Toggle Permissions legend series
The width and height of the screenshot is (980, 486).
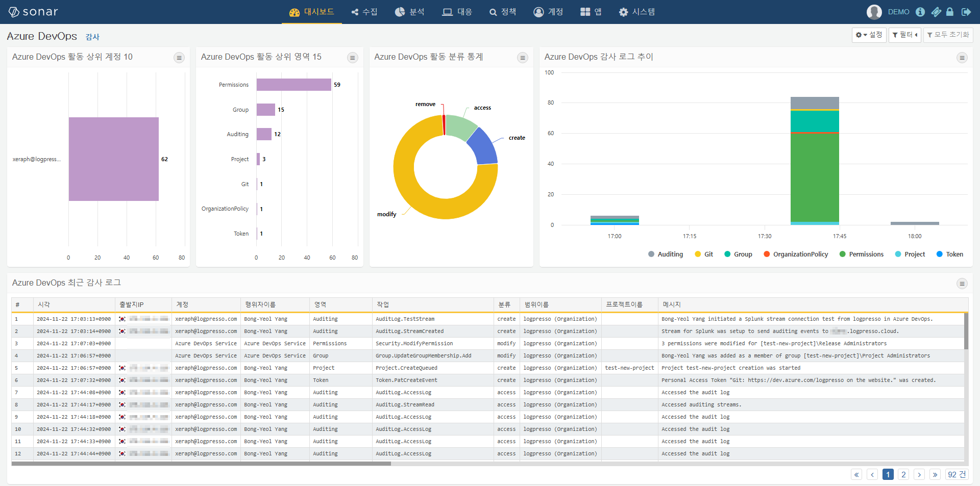(862, 254)
